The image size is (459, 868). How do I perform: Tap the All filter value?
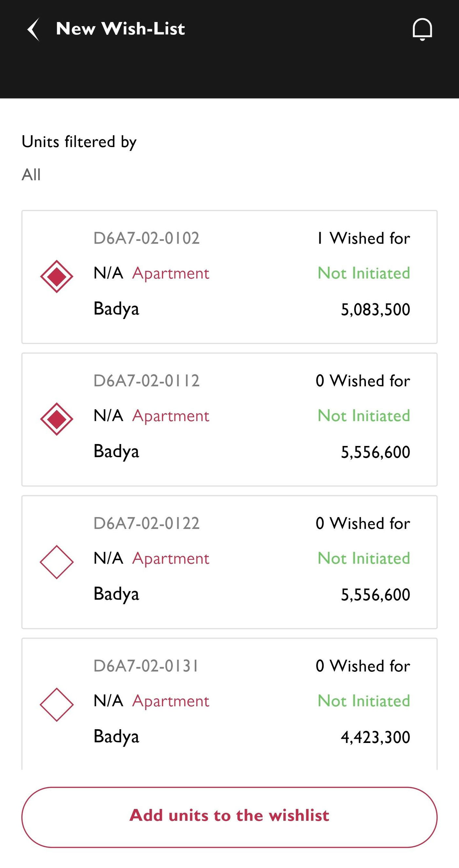31,175
